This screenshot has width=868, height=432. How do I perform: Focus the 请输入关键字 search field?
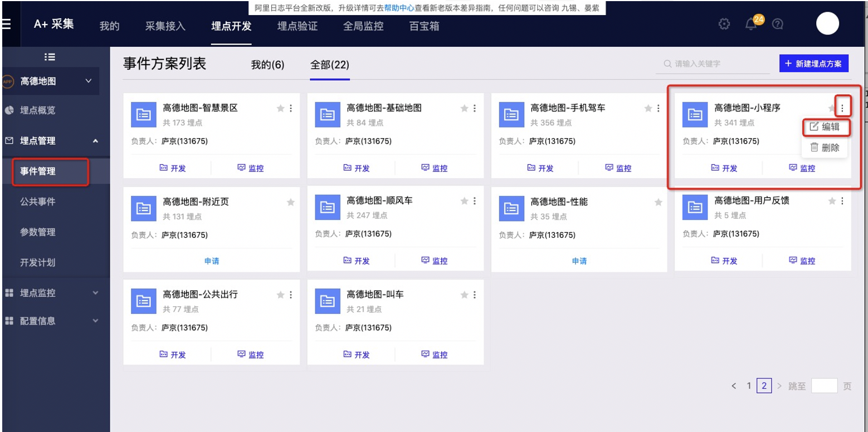[x=713, y=64]
